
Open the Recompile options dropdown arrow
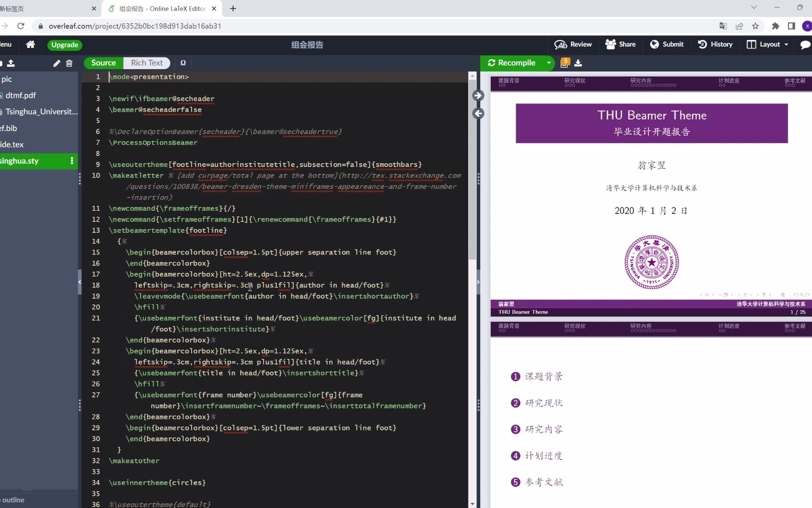[x=549, y=63]
